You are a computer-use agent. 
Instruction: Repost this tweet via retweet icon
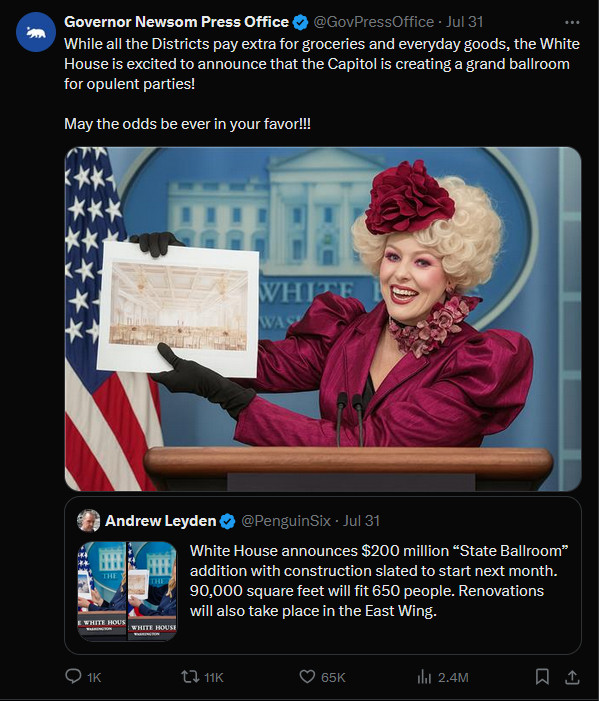click(x=190, y=676)
